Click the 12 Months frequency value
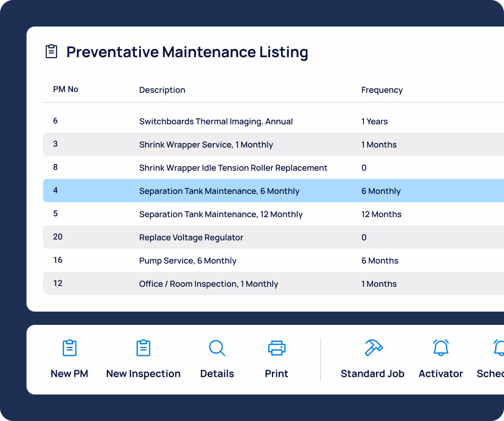This screenshot has height=421, width=504. pyautogui.click(x=381, y=214)
